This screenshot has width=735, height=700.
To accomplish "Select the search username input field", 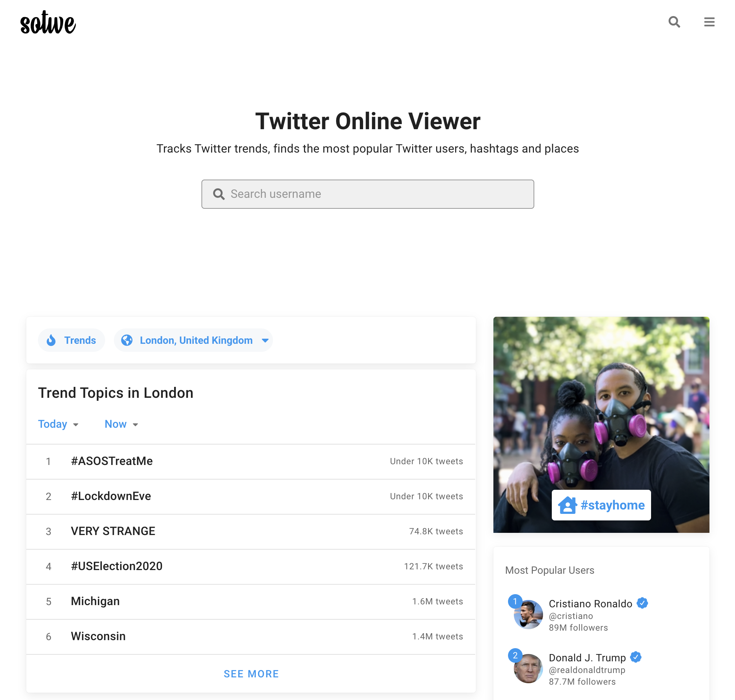I will (367, 194).
